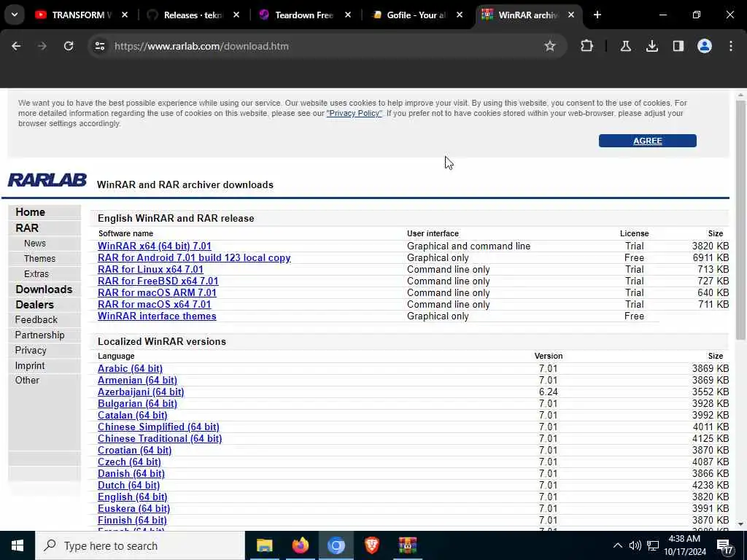Open the Chrome three-dot menu
Screen dimensions: 747x560
(731, 46)
